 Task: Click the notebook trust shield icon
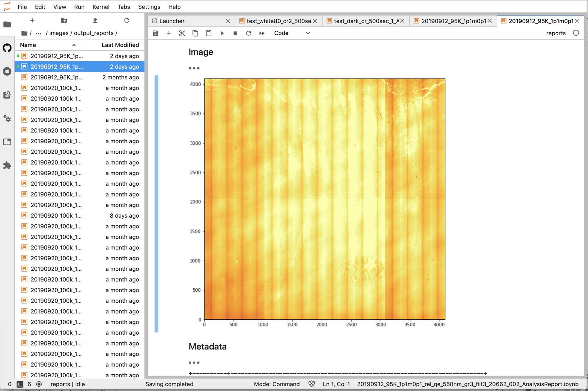click(312, 384)
